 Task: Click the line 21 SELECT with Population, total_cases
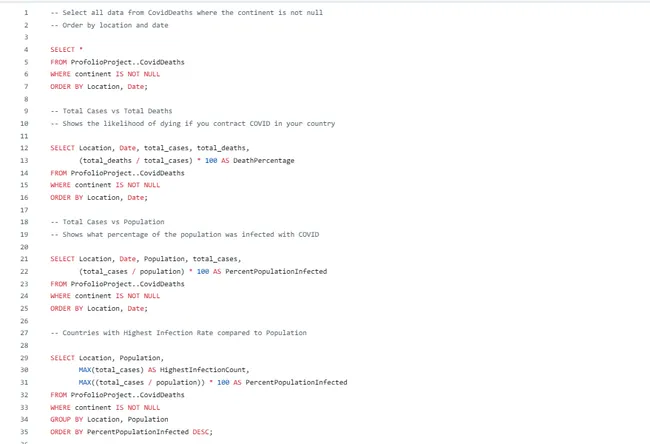[x=146, y=259]
